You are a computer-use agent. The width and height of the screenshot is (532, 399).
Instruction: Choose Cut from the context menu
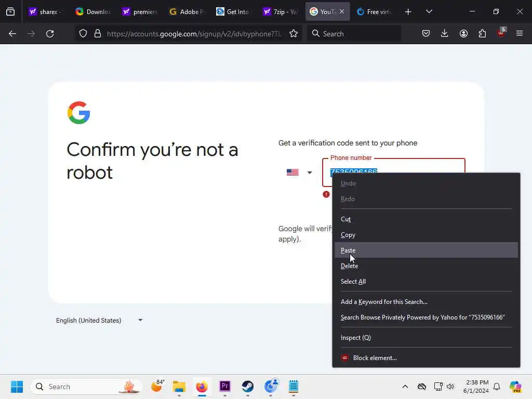tap(426, 219)
